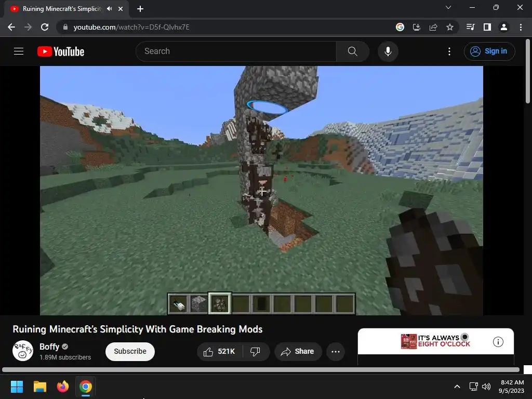Screen dimensions: 532x399
Task: Subscribe to the Boffy channel
Action: [130, 352]
